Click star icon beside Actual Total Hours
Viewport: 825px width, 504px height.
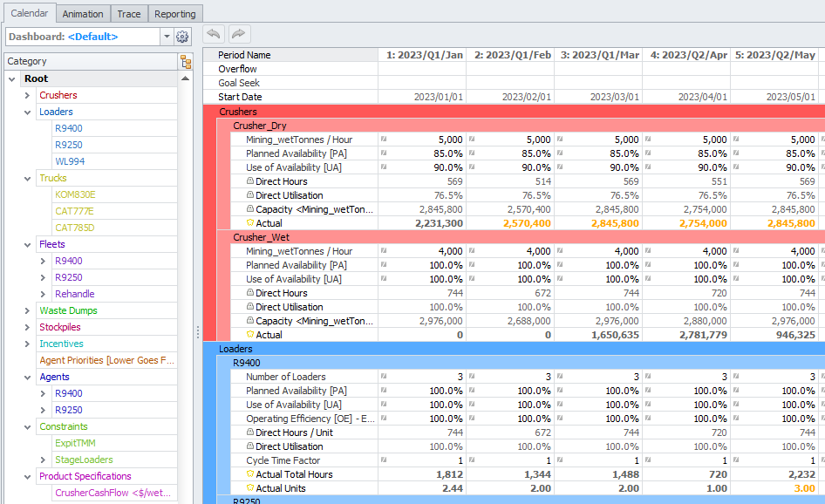coord(250,474)
